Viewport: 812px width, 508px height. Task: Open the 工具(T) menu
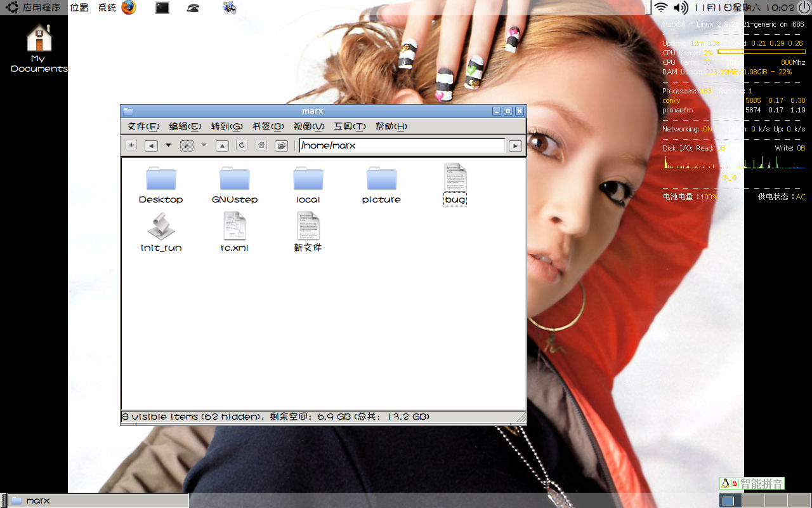(x=350, y=126)
